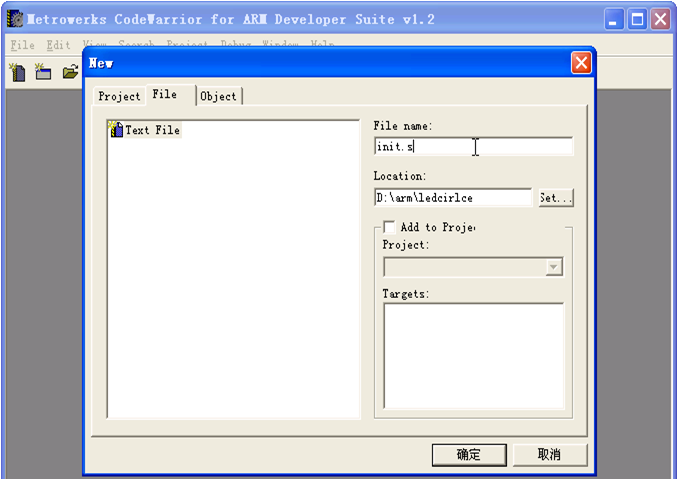678x480 pixels.
Task: Expand the Project dropdown list
Action: 553,267
